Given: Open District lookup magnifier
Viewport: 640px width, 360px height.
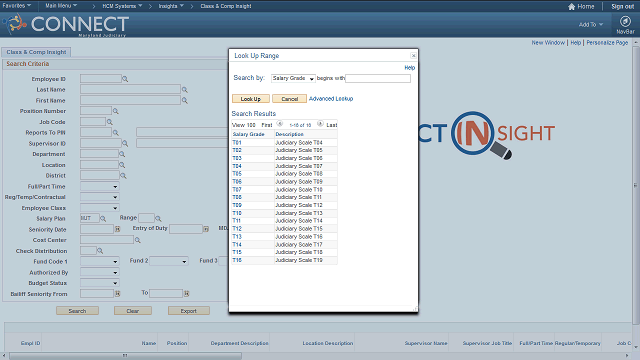Looking at the screenshot, I should tap(123, 176).
